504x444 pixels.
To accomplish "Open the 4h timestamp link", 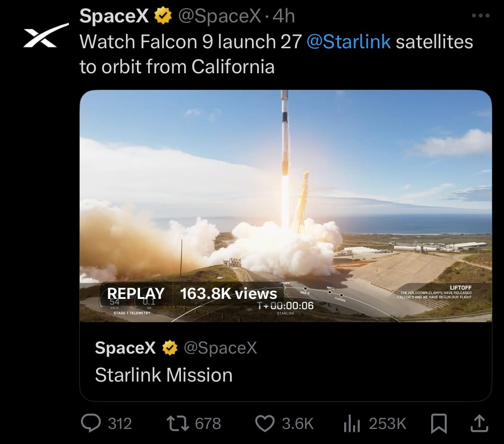I will coord(284,16).
